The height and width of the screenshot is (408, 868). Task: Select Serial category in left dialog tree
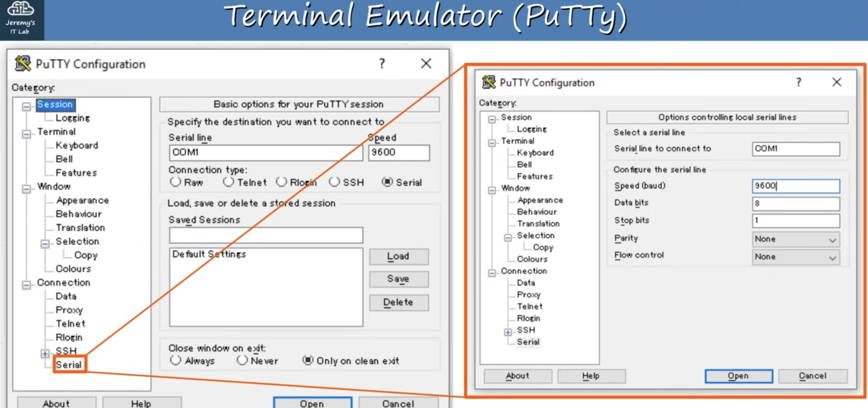69,365
